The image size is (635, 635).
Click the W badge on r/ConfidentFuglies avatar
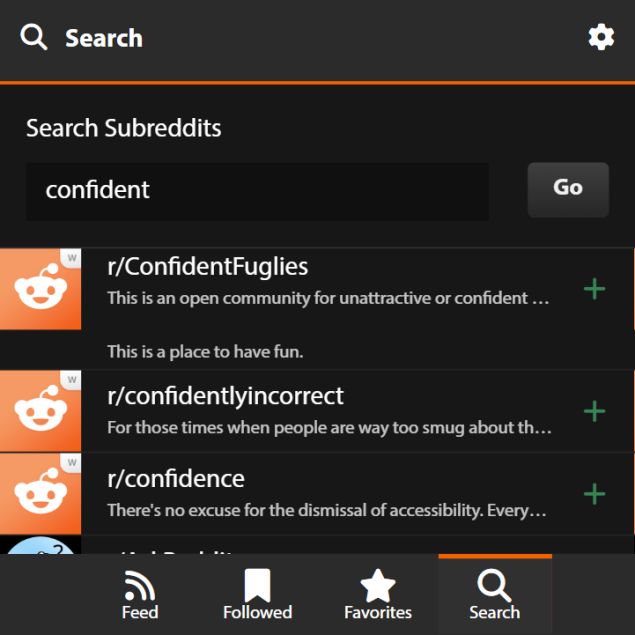point(71,258)
